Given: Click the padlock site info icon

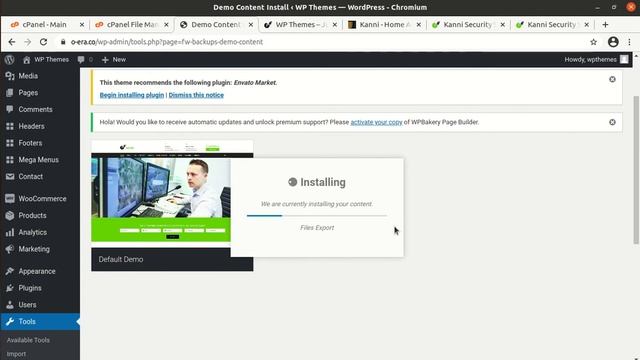Looking at the screenshot, I should click(x=63, y=42).
